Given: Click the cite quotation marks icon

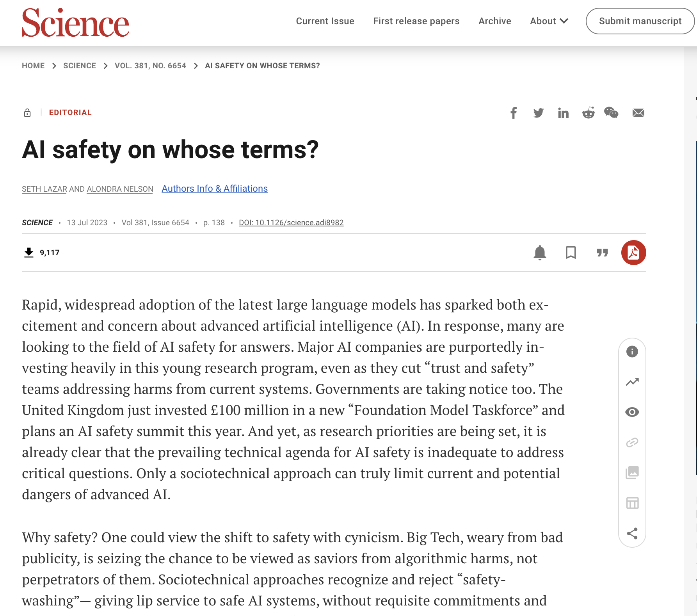Looking at the screenshot, I should [x=602, y=253].
